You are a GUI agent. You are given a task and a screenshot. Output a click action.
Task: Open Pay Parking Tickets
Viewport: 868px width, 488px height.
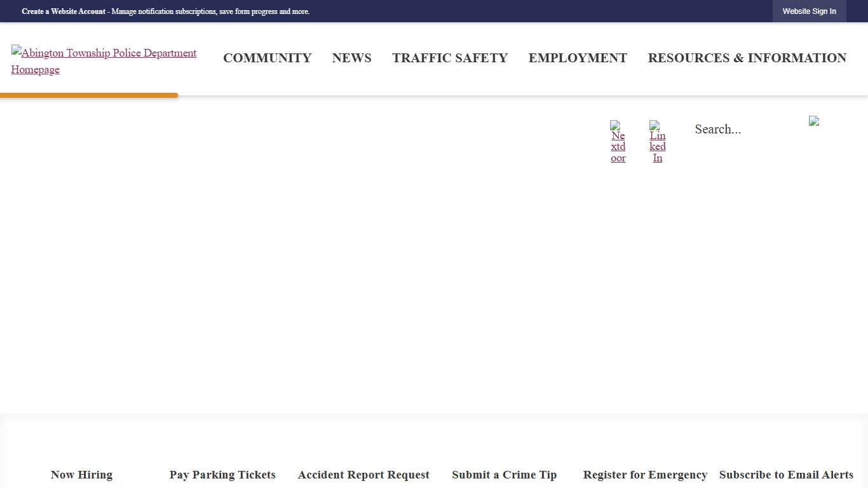[x=222, y=475]
